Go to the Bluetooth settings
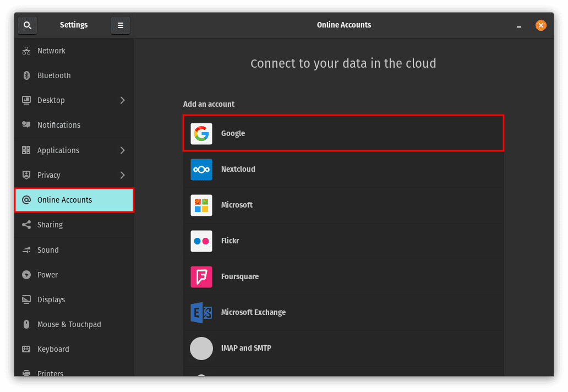The width and height of the screenshot is (568, 392). [x=74, y=75]
